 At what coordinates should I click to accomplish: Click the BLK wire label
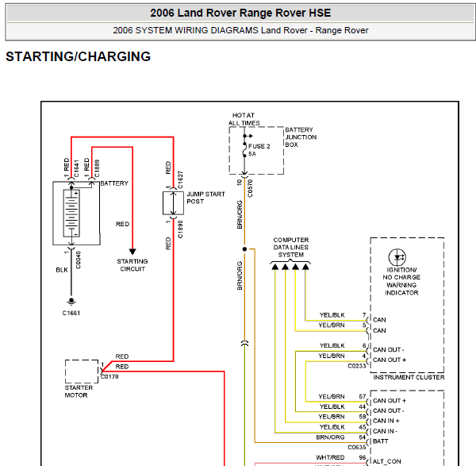point(62,270)
